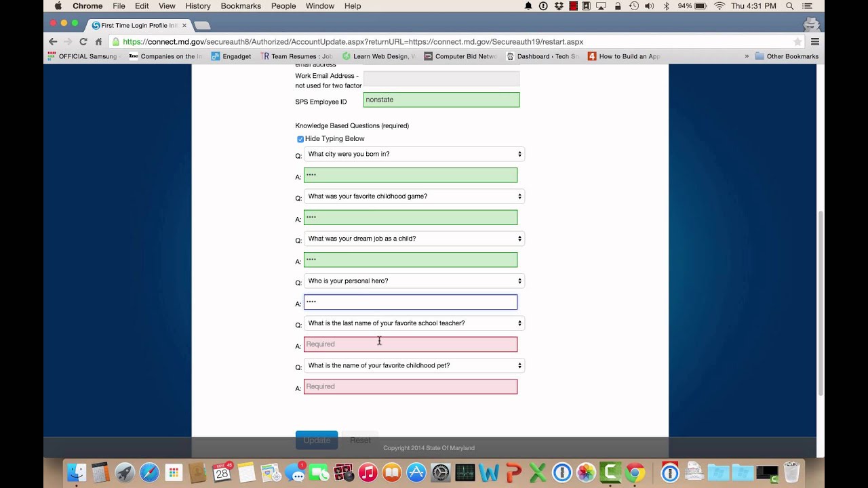Bookmark page with star icon
868x488 pixels.
click(x=797, y=41)
